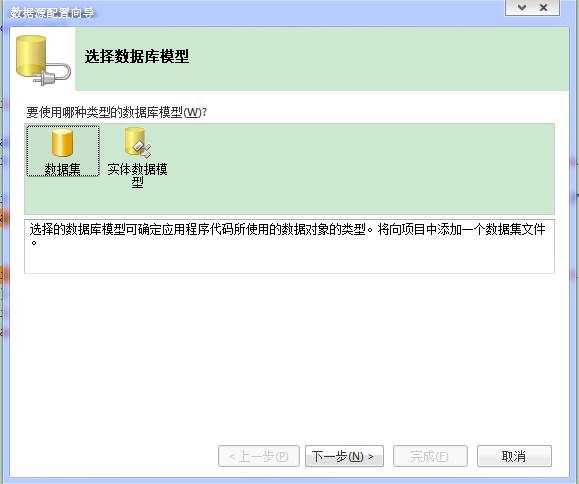Click the 数据源配置向导 window title
The image size is (579, 484).
click(52, 13)
